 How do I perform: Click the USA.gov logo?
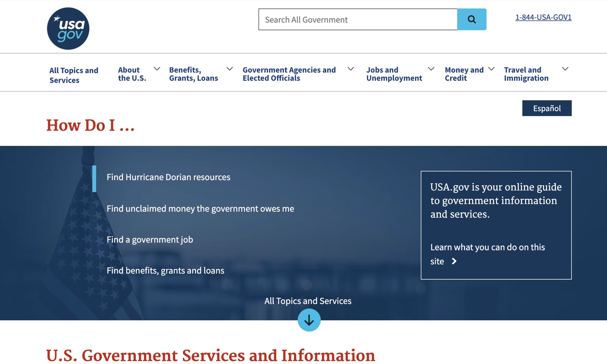(68, 29)
